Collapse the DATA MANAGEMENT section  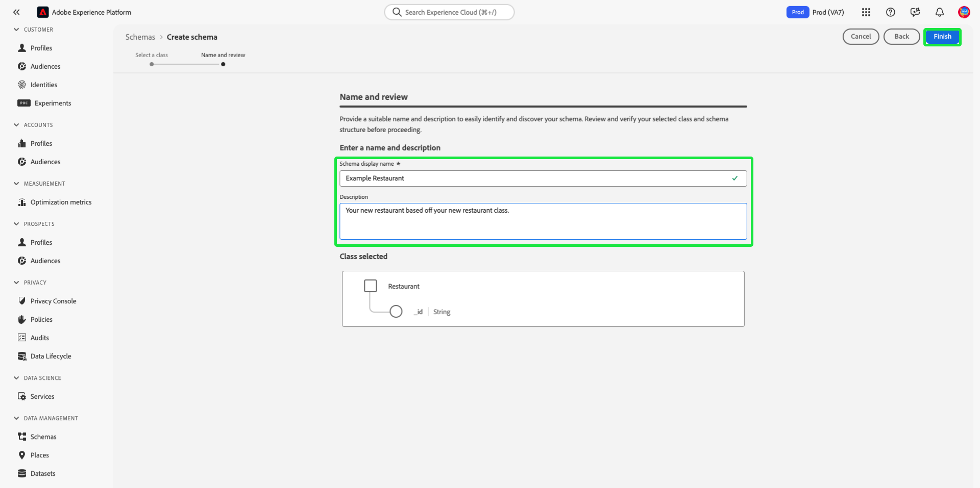[17, 418]
